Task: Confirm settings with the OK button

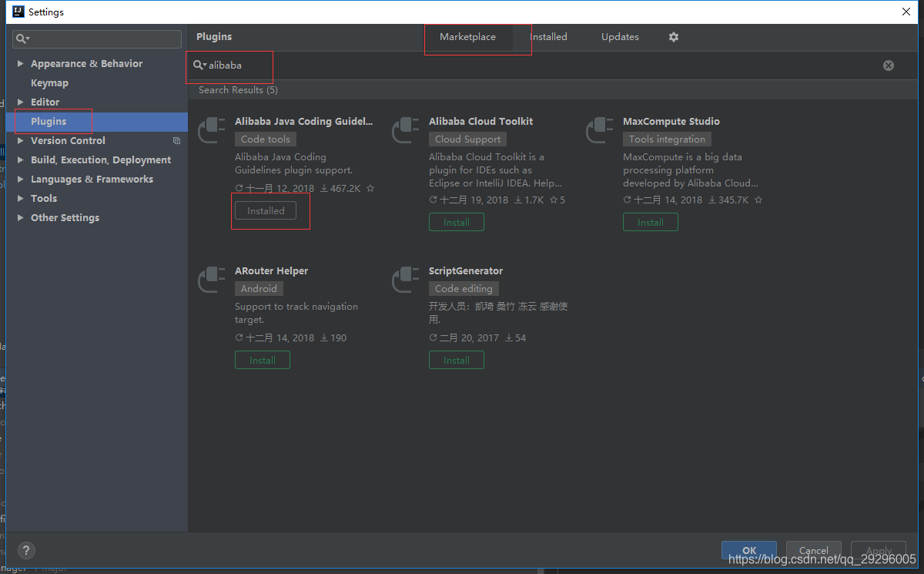Action: [x=749, y=550]
